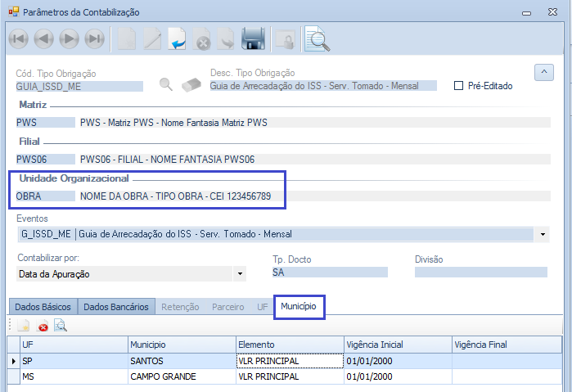
Task: Toggle the Pré-Editado checkbox
Action: coord(458,86)
